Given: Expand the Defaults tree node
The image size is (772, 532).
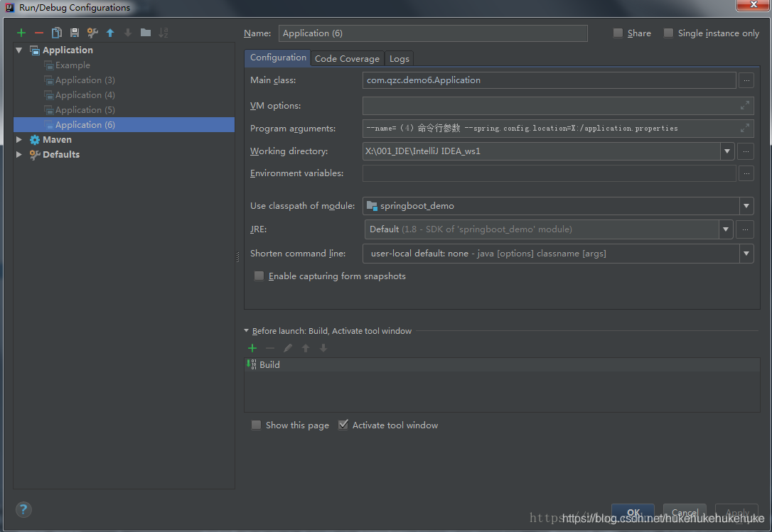Looking at the screenshot, I should (19, 155).
